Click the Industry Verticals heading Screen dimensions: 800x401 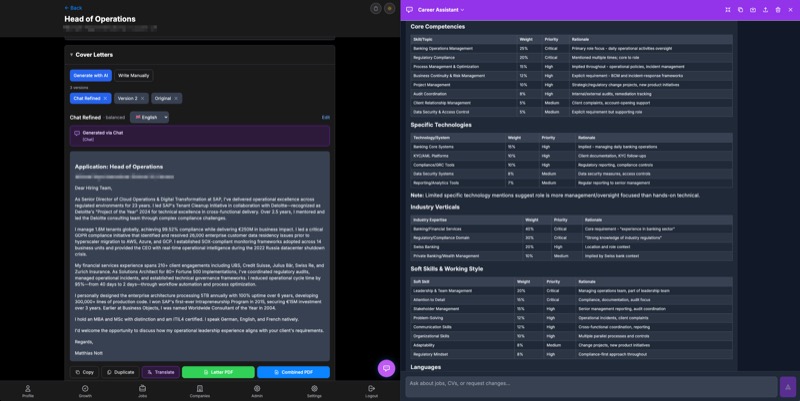click(435, 207)
